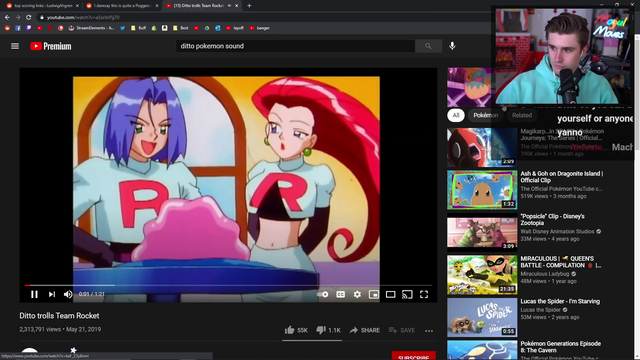
Task: Select the Related filter chip
Action: tap(522, 116)
